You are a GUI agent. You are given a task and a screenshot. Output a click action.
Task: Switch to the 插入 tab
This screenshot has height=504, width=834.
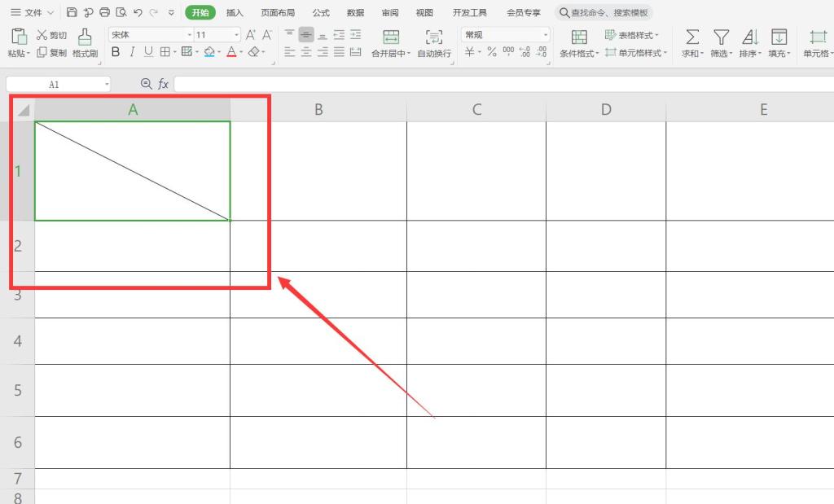235,12
